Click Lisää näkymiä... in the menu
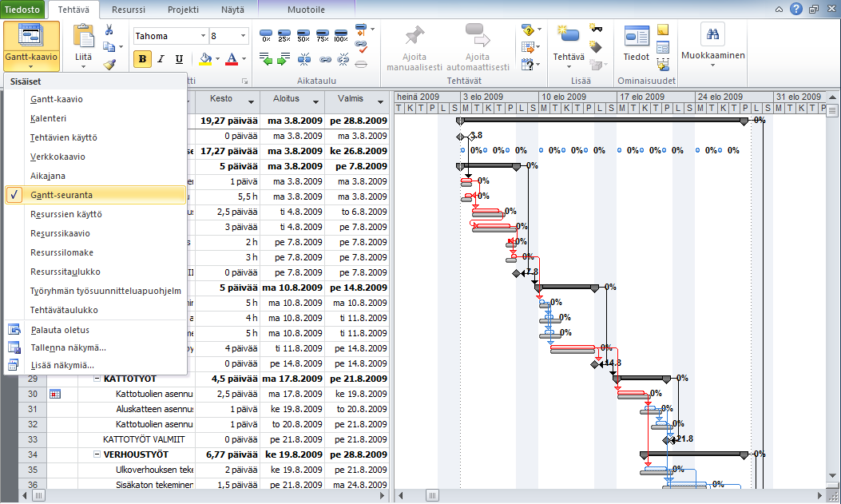Screen dimensions: 841x504 pyautogui.click(x=96, y=365)
